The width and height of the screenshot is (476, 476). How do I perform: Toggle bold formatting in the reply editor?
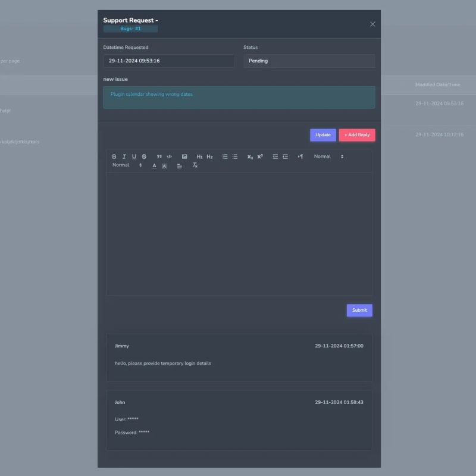point(114,156)
